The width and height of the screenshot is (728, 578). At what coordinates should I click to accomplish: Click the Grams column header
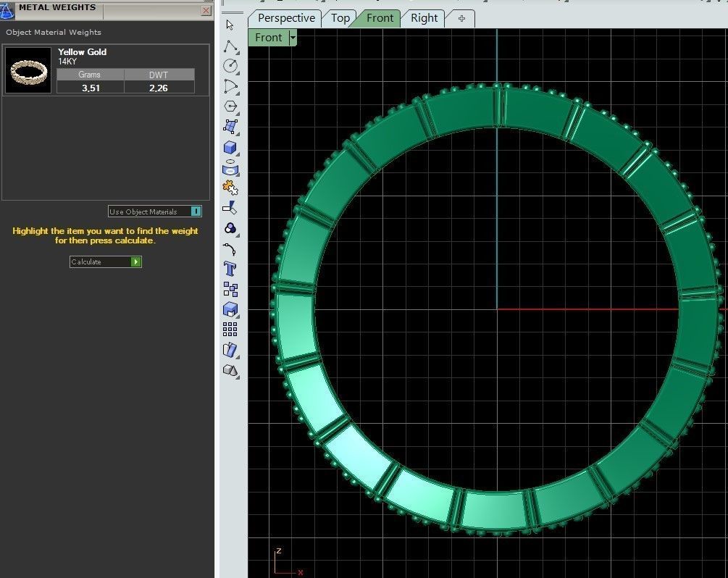pyautogui.click(x=90, y=75)
